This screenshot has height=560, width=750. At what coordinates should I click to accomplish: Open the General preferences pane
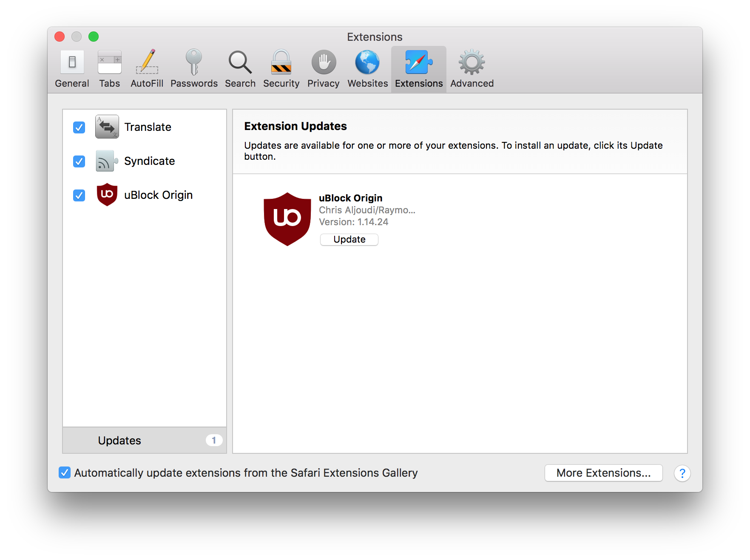click(72, 69)
